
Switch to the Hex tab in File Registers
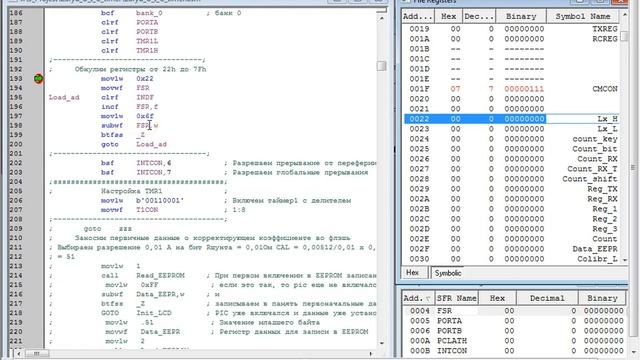pyautogui.click(x=412, y=273)
